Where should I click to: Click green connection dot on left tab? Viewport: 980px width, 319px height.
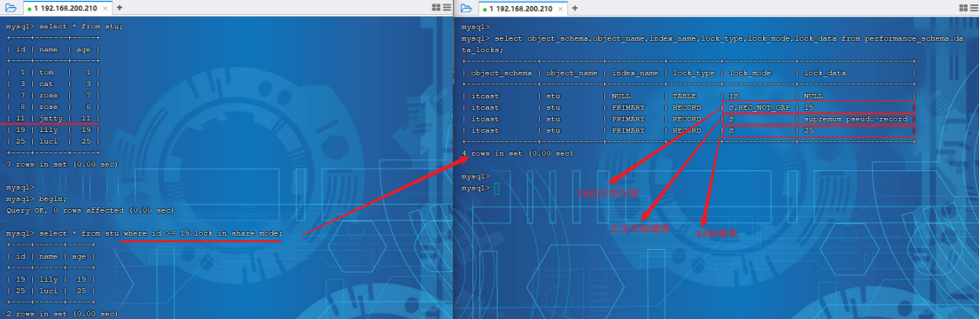point(29,9)
